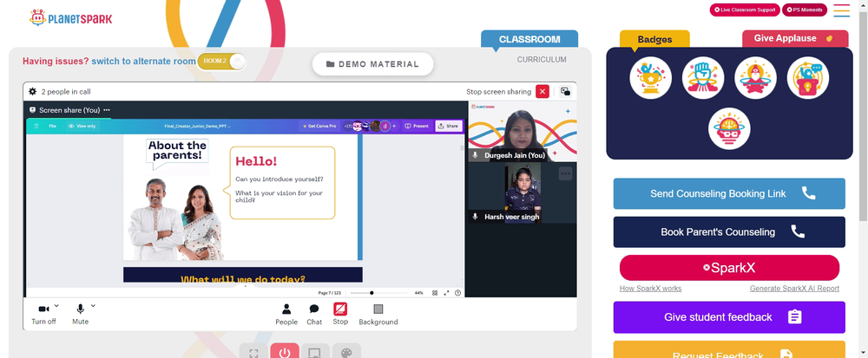Screen dimensions: 868x358
Task: Open the How SparkX works link
Action: 650,289
